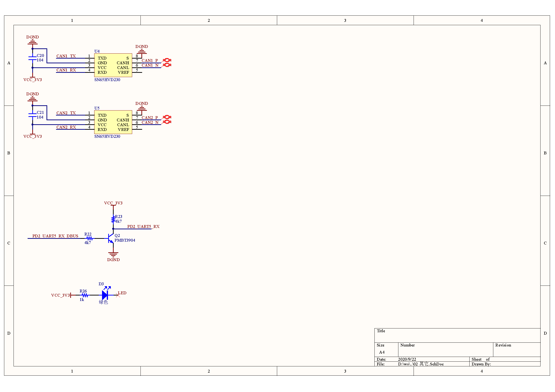Screen dimensions: 555x392
Task: Select the VCC_3V3 power bar above R23
Action: coord(113,206)
